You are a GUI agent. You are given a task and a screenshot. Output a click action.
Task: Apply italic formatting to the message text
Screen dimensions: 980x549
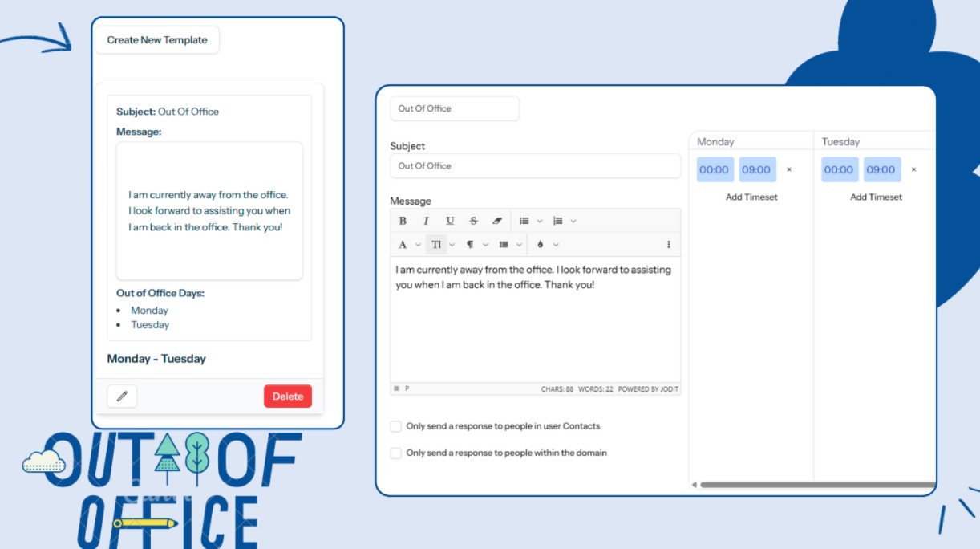pos(426,219)
